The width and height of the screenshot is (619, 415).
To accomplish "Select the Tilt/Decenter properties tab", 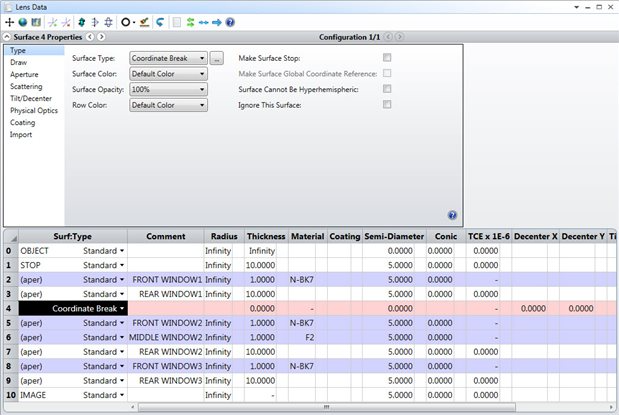I will [31, 98].
